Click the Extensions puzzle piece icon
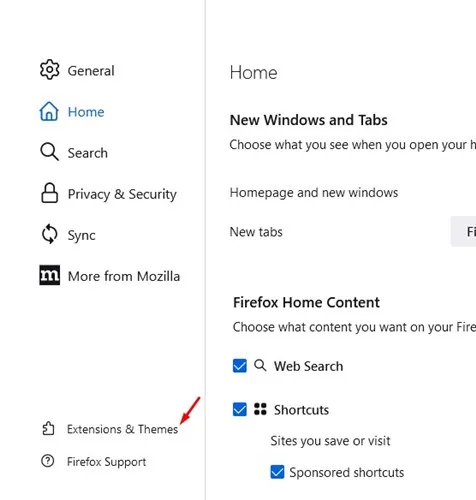476x500 pixels. [48, 428]
